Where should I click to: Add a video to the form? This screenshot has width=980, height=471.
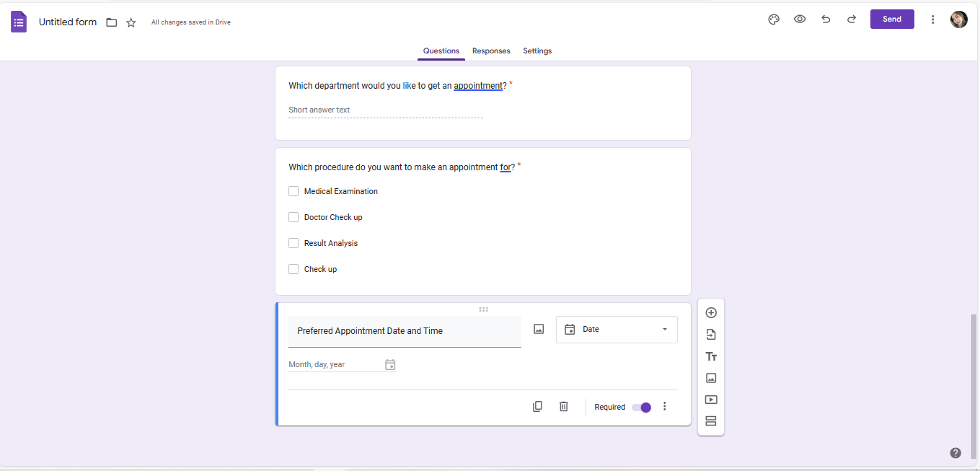711,400
